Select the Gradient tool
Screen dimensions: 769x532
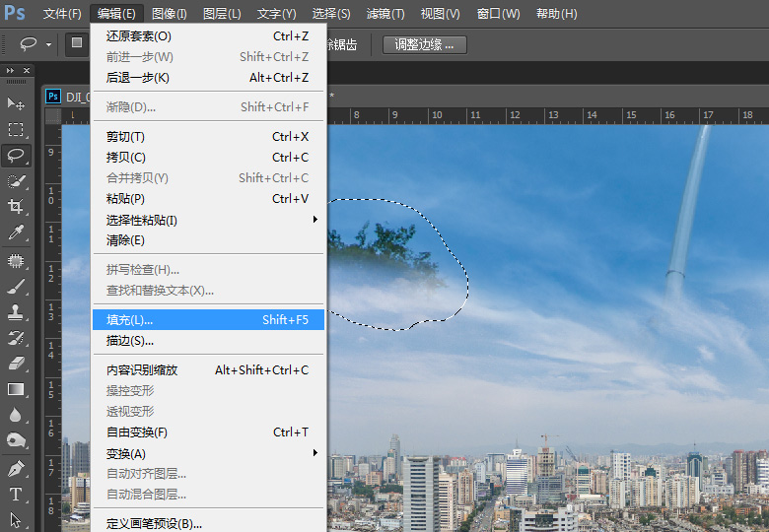point(16,389)
